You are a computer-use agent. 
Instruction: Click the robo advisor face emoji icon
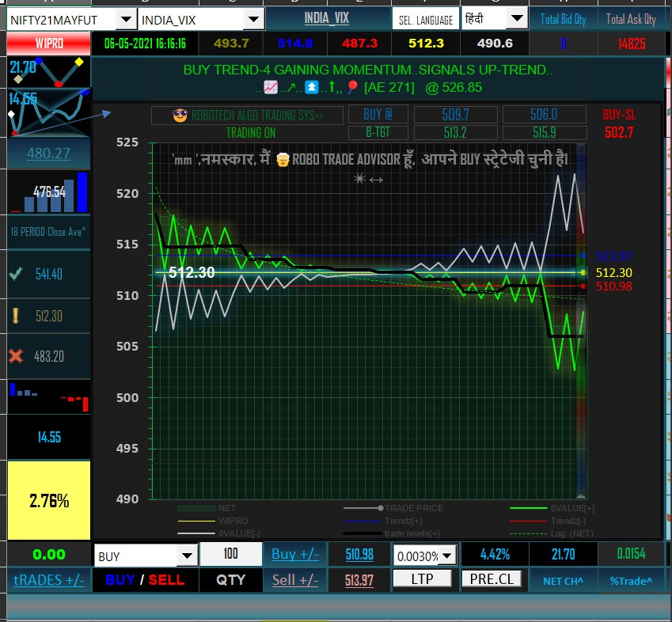point(283,160)
